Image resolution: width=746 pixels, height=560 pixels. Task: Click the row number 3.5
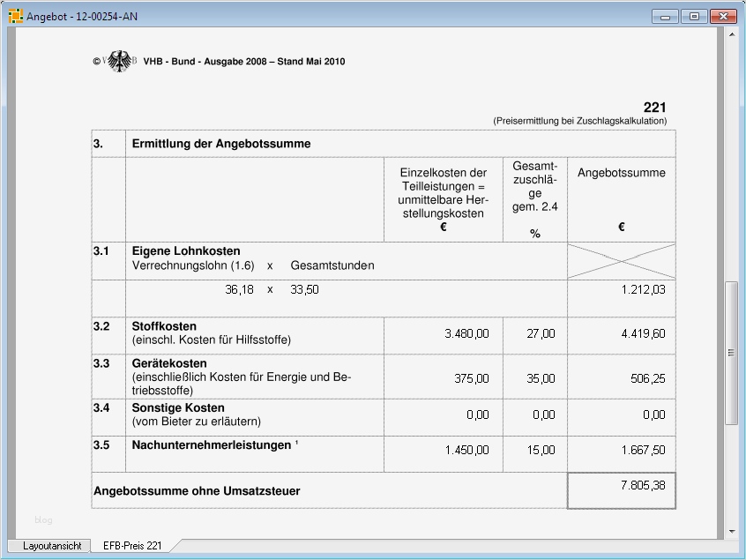click(x=101, y=444)
